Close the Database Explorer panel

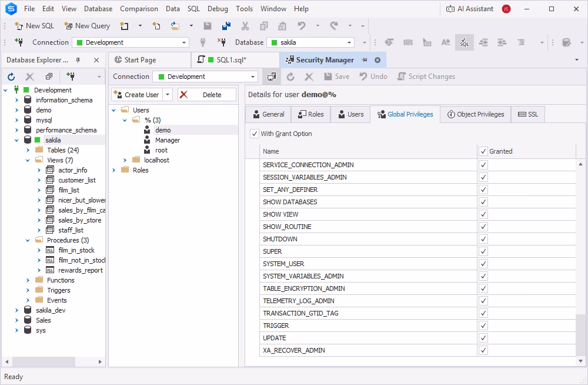point(96,60)
